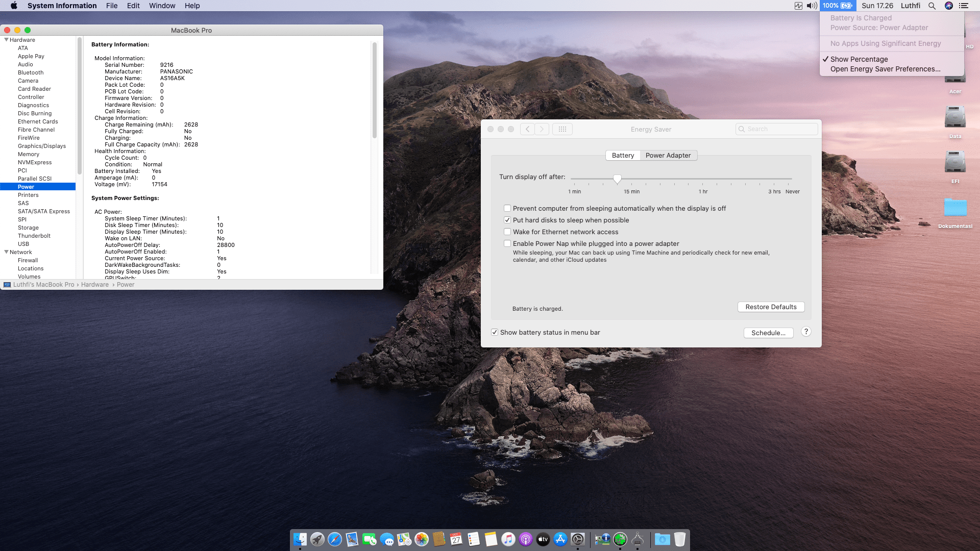Enable Power Nap while plugged into power adapter

pos(507,243)
